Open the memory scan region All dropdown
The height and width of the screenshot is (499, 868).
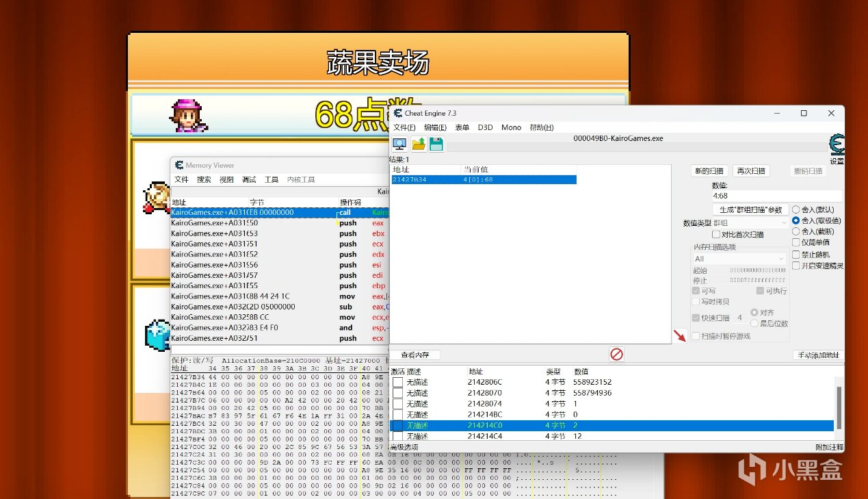coord(739,259)
